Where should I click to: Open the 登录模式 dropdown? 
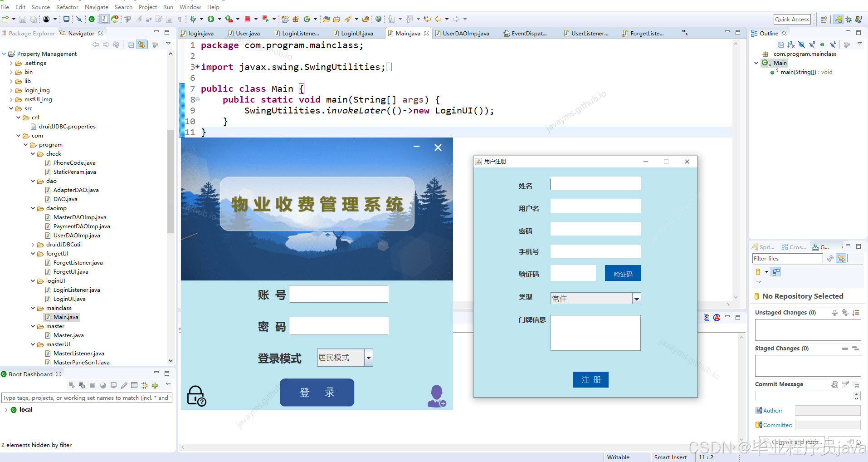click(x=368, y=358)
